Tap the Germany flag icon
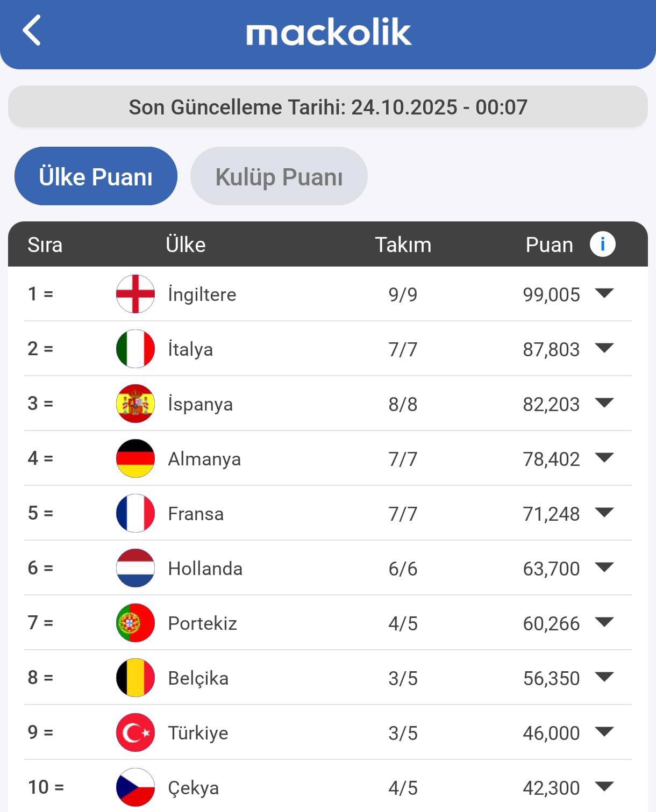This screenshot has height=812, width=656. coord(136,458)
